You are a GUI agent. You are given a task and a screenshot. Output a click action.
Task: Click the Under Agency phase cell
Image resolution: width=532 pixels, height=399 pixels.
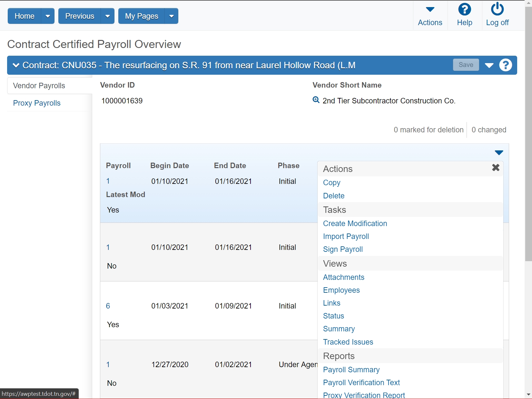(x=298, y=365)
